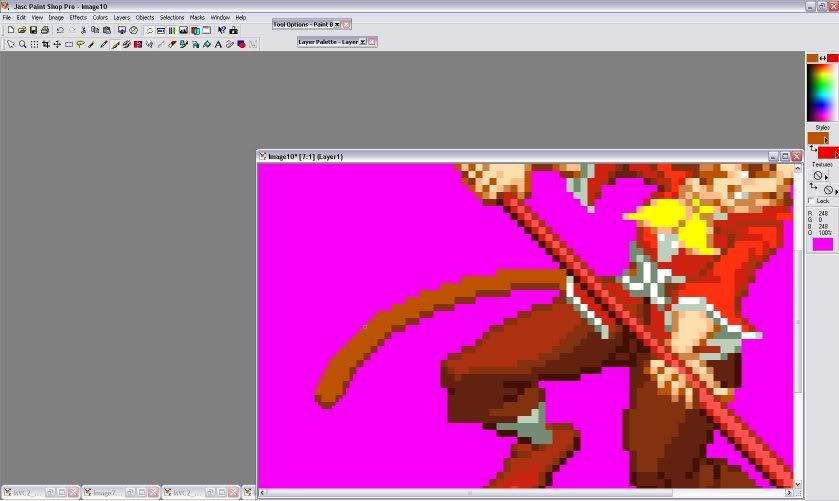Click the Undo arrow icon
Image resolution: width=839 pixels, height=501 pixels.
60,30
